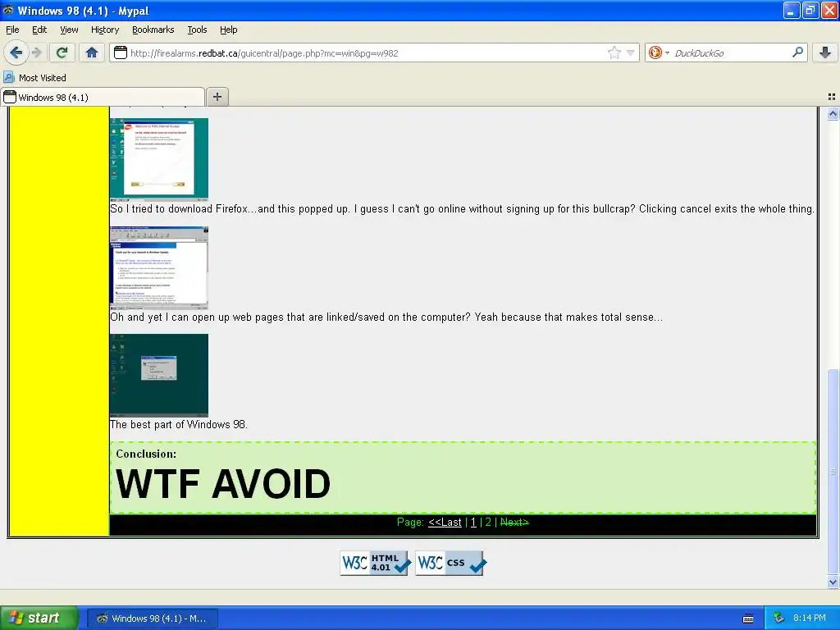This screenshot has width=840, height=630.
Task: Click the 8:14 PM clock
Action: [x=810, y=618]
